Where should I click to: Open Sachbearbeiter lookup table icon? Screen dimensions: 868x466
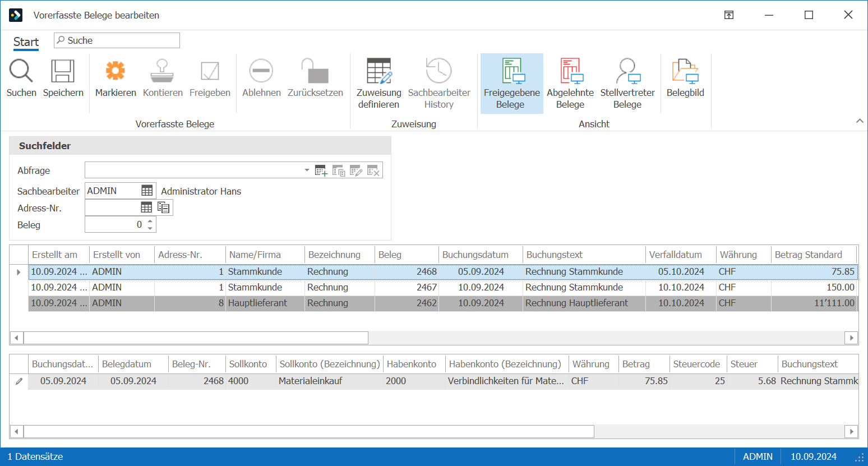click(147, 191)
